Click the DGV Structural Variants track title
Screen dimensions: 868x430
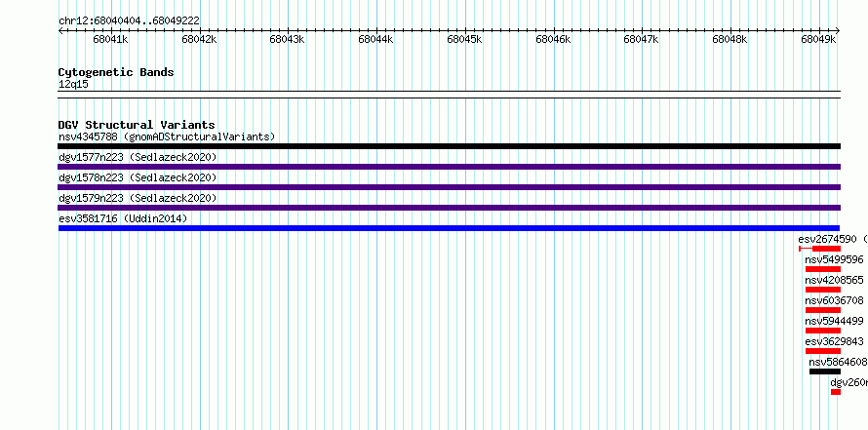[x=137, y=125]
